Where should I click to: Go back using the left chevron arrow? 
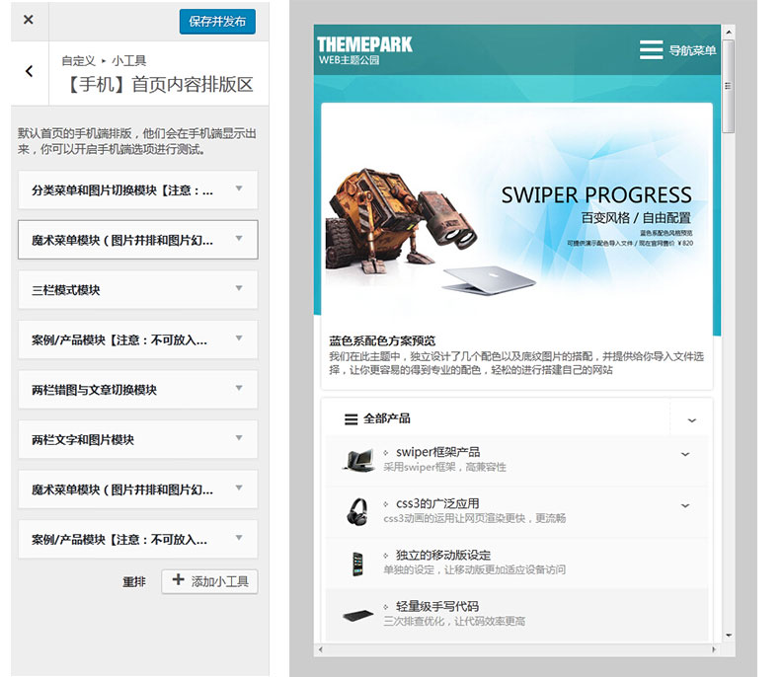click(x=29, y=71)
